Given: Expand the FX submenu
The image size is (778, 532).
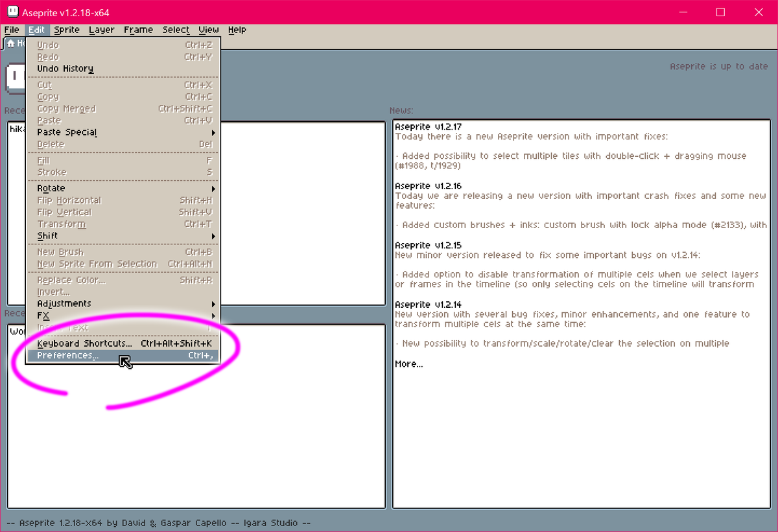Looking at the screenshot, I should tap(43, 315).
